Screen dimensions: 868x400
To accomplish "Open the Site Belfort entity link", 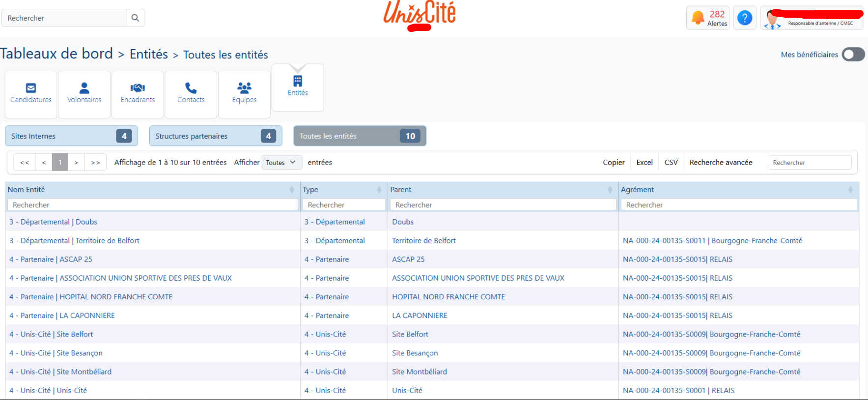I will (x=51, y=334).
